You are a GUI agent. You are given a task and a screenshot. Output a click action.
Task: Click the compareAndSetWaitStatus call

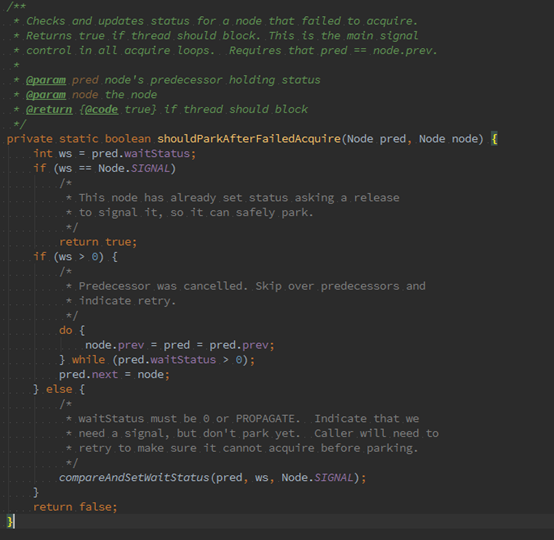point(213,478)
